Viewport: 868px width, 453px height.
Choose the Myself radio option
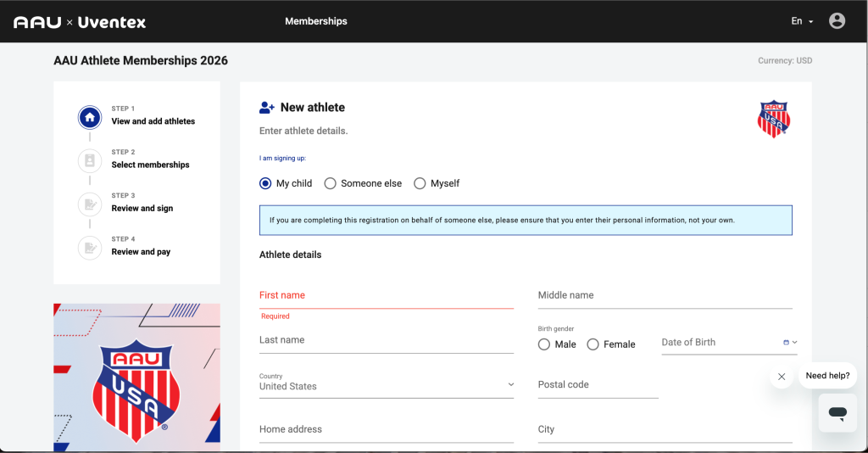coord(420,183)
